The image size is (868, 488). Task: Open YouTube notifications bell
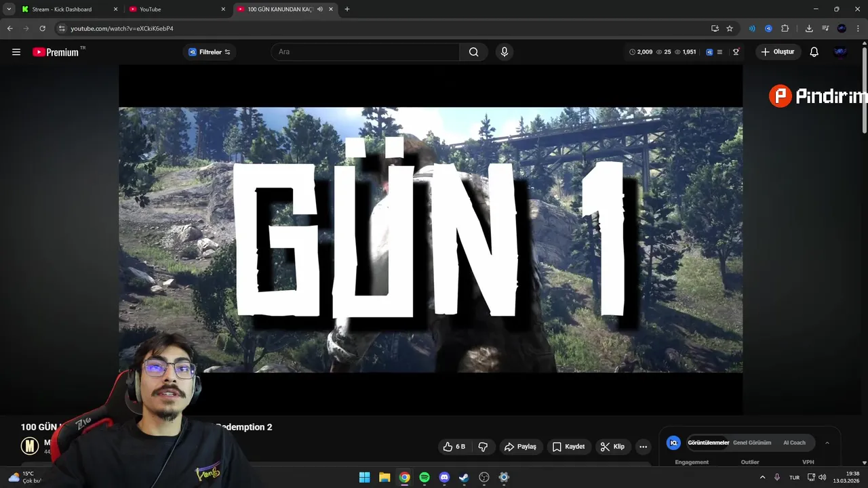(814, 52)
